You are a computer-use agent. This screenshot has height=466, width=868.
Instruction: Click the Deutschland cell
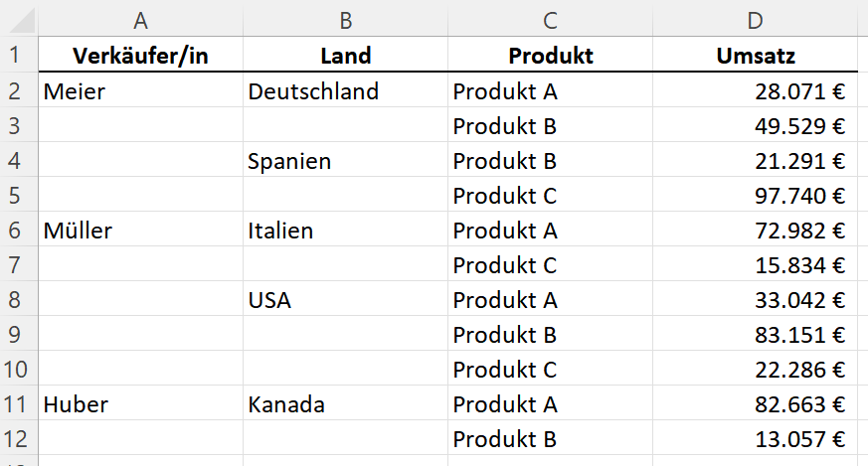pyautogui.click(x=345, y=90)
